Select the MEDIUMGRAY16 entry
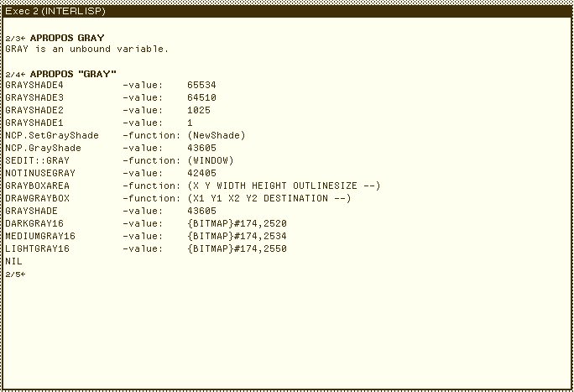 [39, 236]
